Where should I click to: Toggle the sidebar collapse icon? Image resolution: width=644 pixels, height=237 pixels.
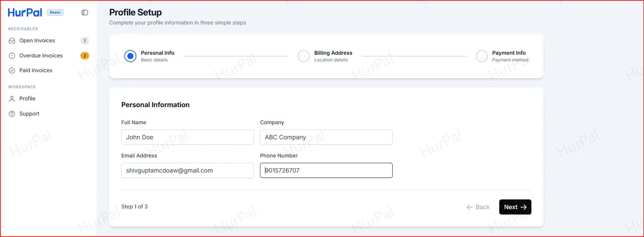click(85, 12)
